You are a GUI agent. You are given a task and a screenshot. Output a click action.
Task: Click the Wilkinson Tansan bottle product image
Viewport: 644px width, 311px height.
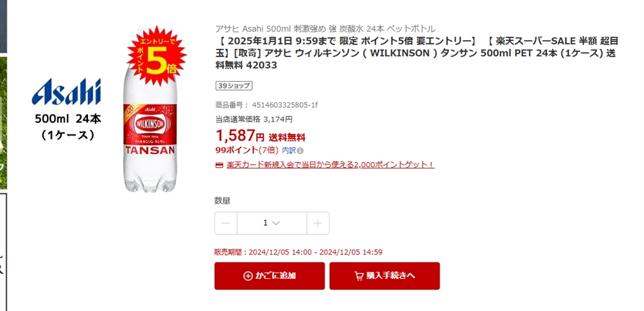[150, 111]
